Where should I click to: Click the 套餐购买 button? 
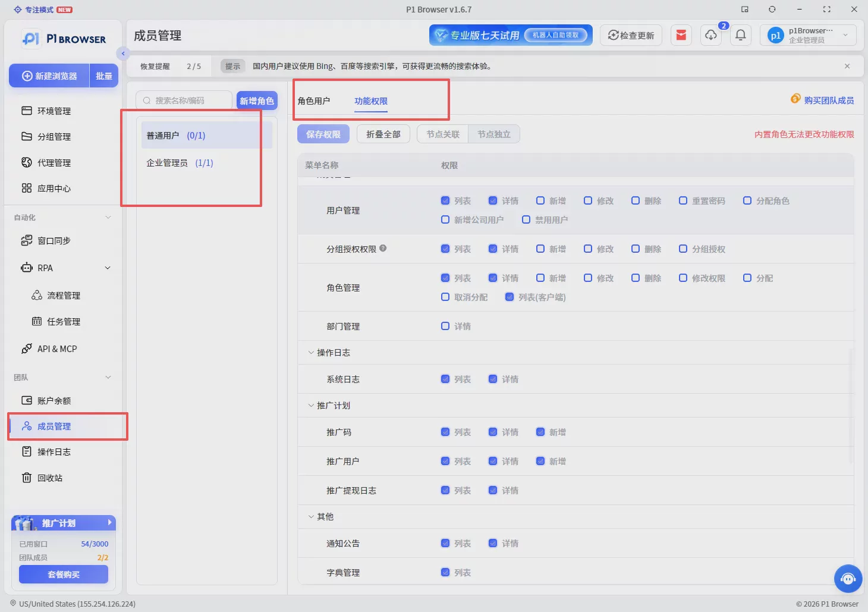tap(64, 575)
